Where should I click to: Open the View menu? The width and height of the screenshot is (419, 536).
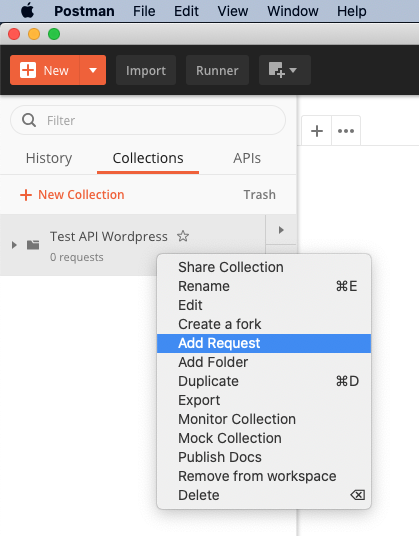(233, 11)
